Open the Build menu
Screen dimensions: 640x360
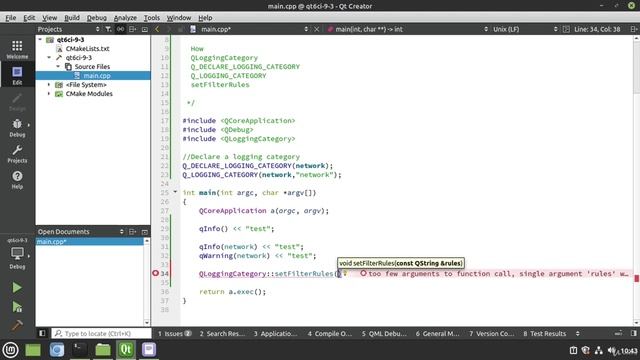coord(72,18)
